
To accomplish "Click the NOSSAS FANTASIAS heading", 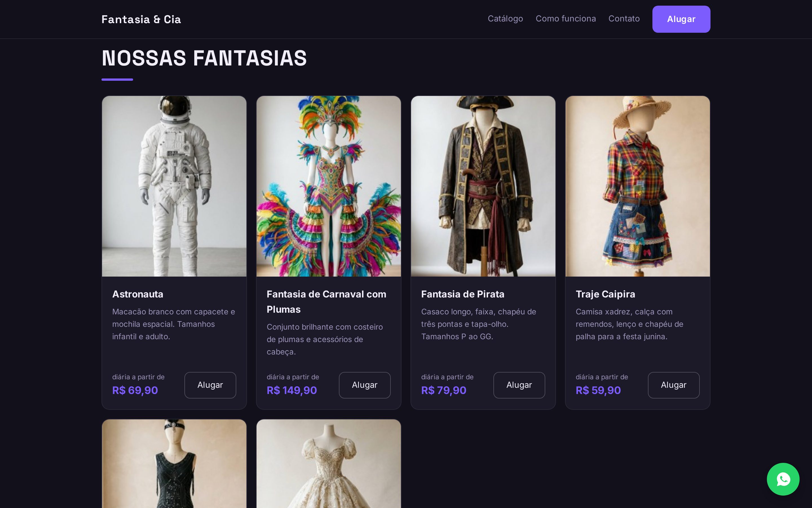I will point(204,58).
